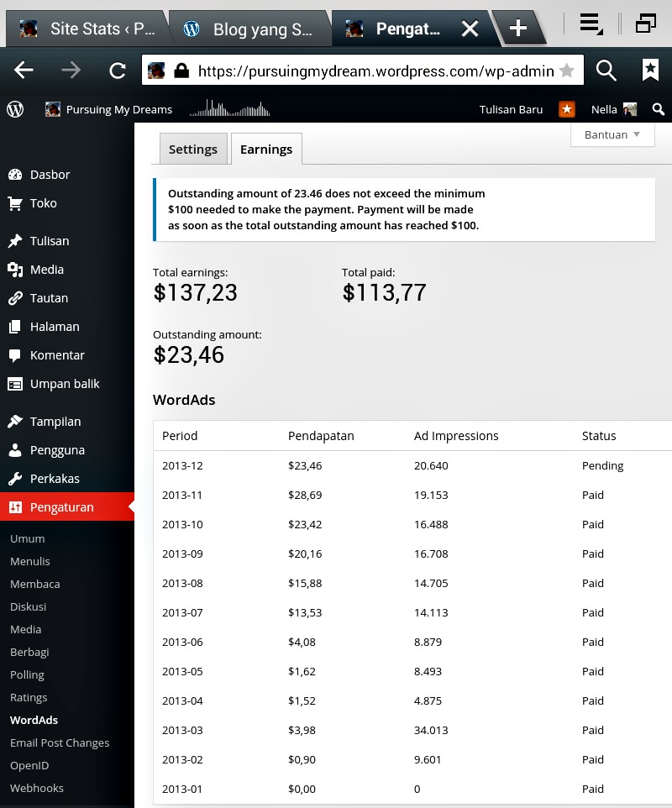Star the current page in address bar
Viewport: 672px width, 808px height.
[x=567, y=71]
